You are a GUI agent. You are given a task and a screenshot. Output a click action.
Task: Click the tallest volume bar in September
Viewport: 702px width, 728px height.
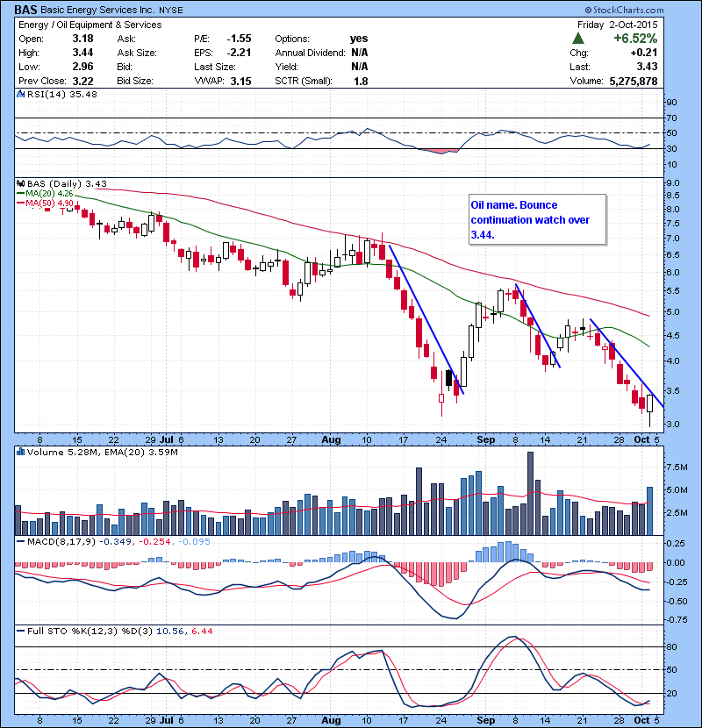530,494
